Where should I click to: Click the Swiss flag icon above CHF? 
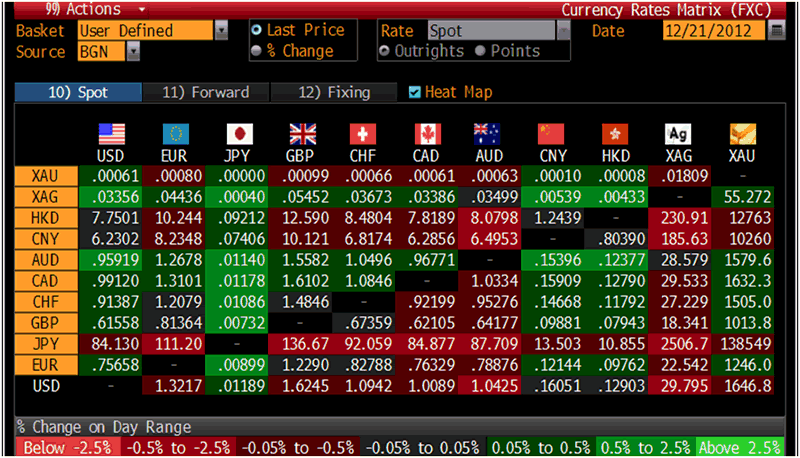(x=364, y=134)
